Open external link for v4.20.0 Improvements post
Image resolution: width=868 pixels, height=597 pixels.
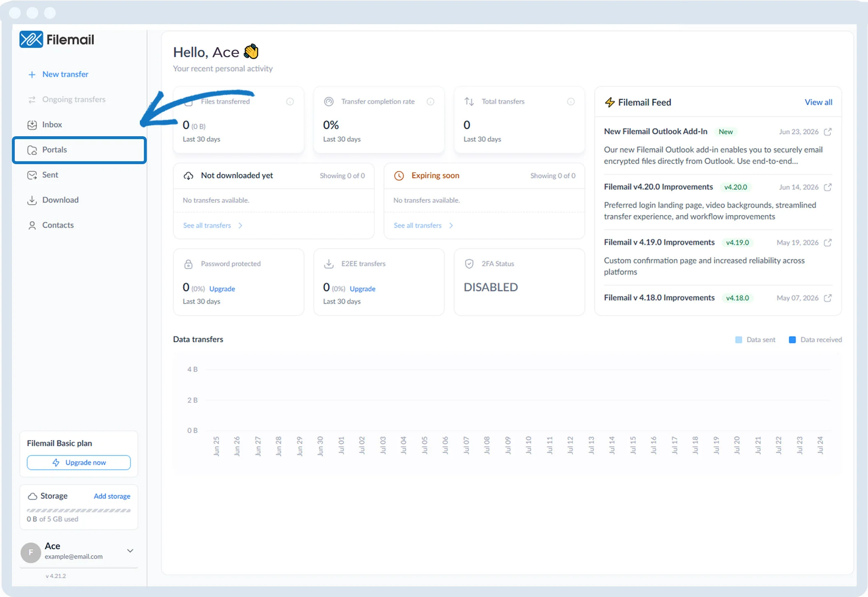click(828, 187)
